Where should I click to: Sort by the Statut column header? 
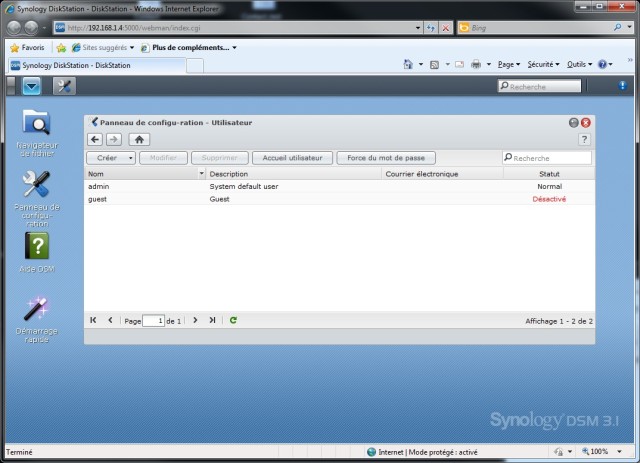(549, 174)
